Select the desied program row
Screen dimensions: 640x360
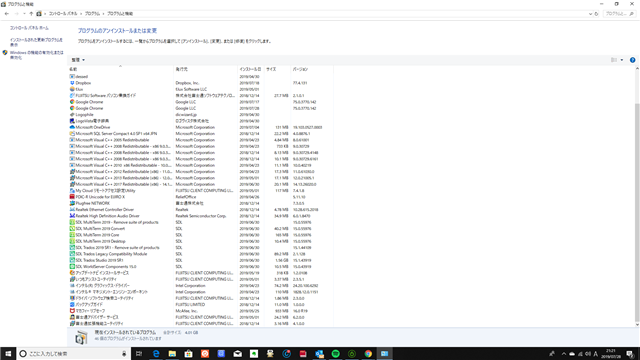coord(201,76)
